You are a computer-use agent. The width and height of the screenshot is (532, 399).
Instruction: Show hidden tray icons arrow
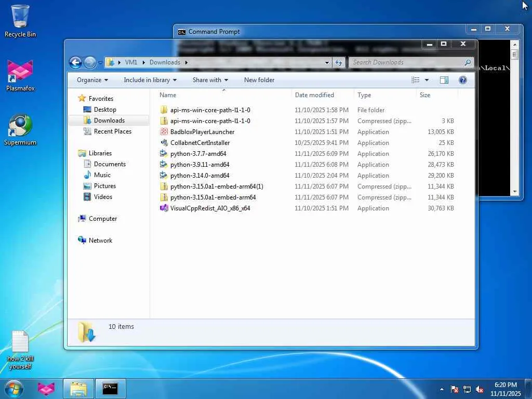(442, 389)
